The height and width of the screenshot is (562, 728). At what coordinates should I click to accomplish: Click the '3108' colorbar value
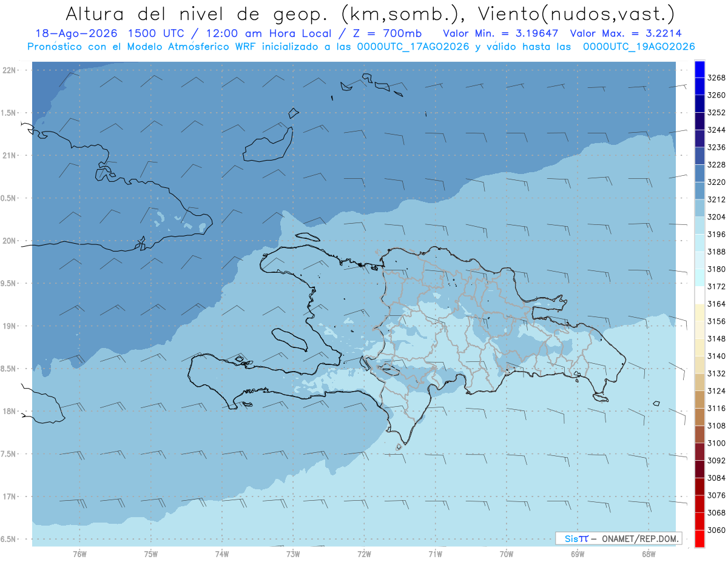[716, 426]
